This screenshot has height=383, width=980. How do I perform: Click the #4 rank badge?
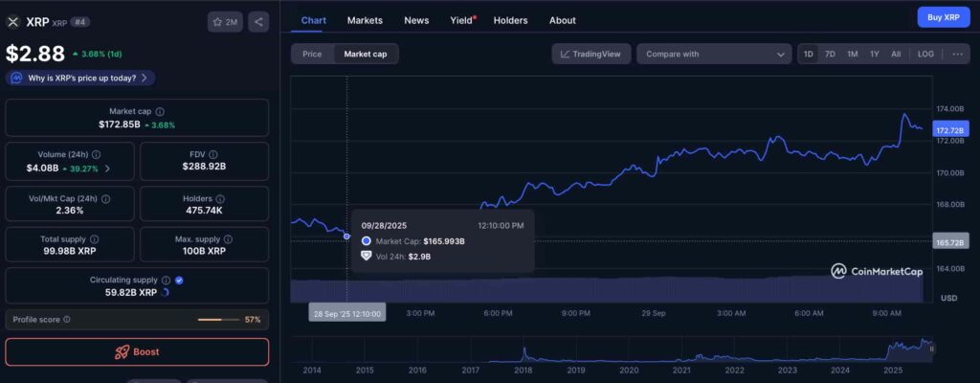tap(78, 22)
